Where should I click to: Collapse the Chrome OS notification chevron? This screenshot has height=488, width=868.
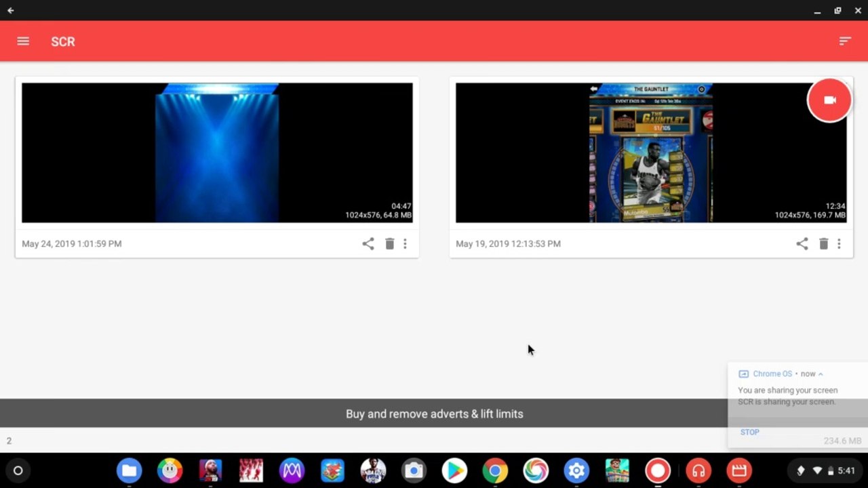[821, 374]
